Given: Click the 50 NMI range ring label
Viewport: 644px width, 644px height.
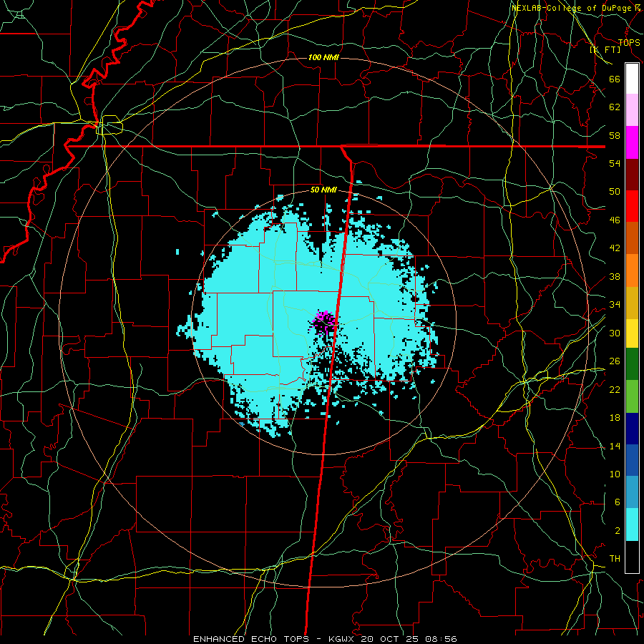Looking at the screenshot, I should coord(323,190).
